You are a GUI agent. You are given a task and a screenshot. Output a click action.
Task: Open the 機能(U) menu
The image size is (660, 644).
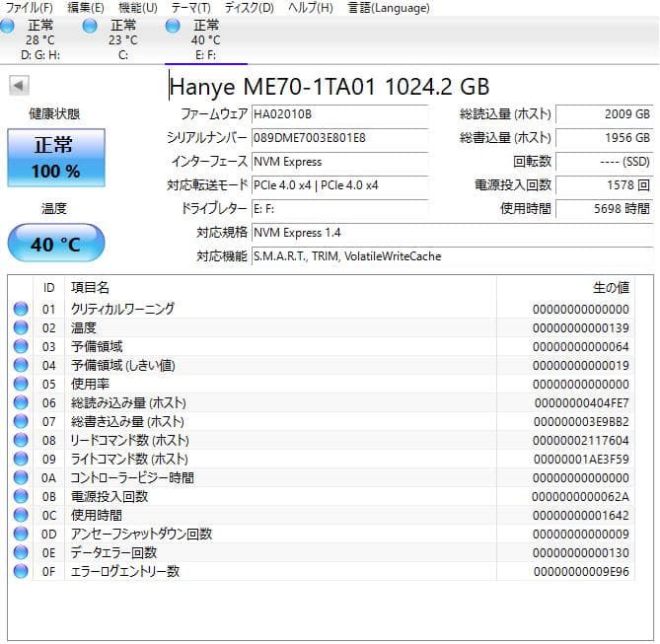click(138, 8)
